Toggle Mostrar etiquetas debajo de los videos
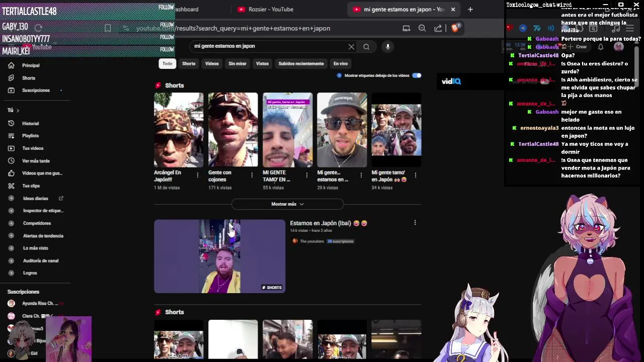Viewport: 644px width, 362px height. coord(417,75)
